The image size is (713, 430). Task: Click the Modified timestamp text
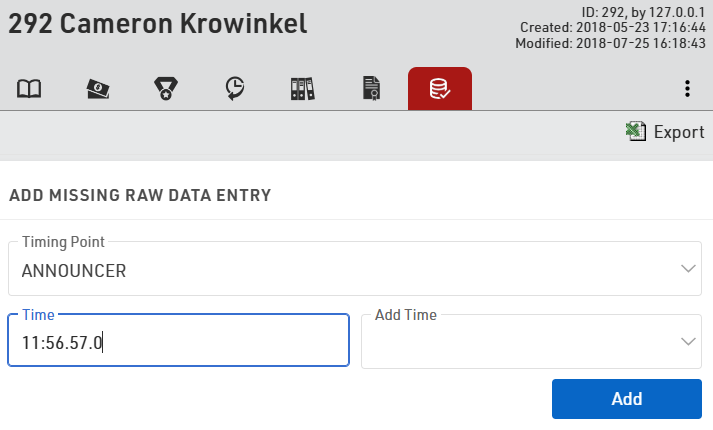point(610,43)
